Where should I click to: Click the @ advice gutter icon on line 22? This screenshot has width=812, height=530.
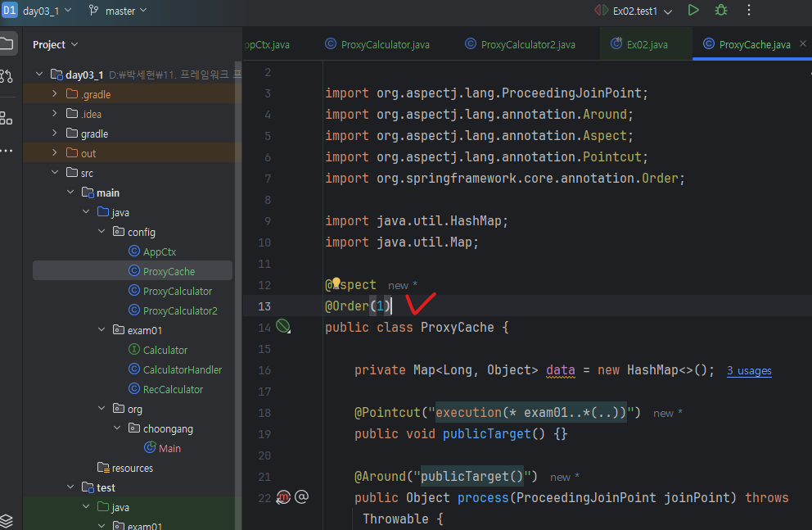pyautogui.click(x=301, y=497)
